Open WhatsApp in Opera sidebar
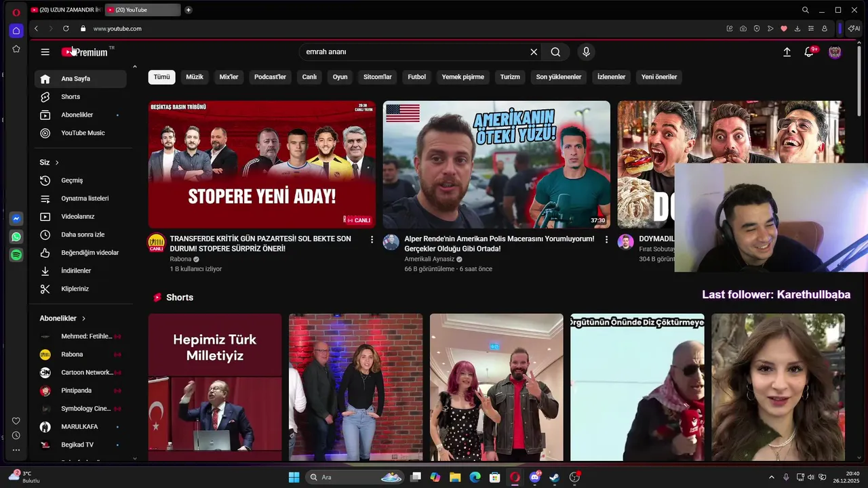 [x=16, y=237]
